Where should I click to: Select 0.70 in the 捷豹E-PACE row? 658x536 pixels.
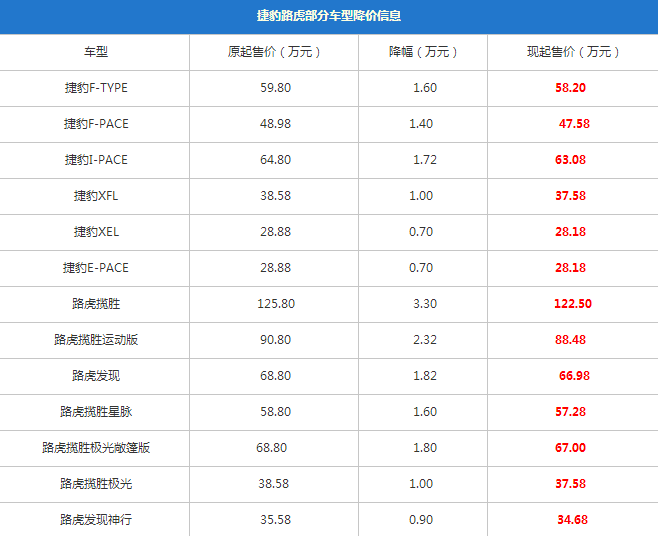coord(421,268)
